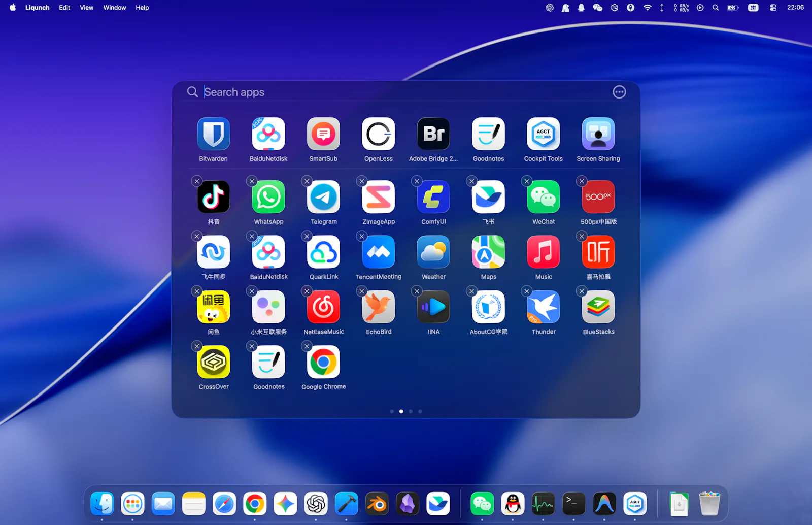
Task: Launch Google Chrome from the grid
Action: (x=323, y=362)
